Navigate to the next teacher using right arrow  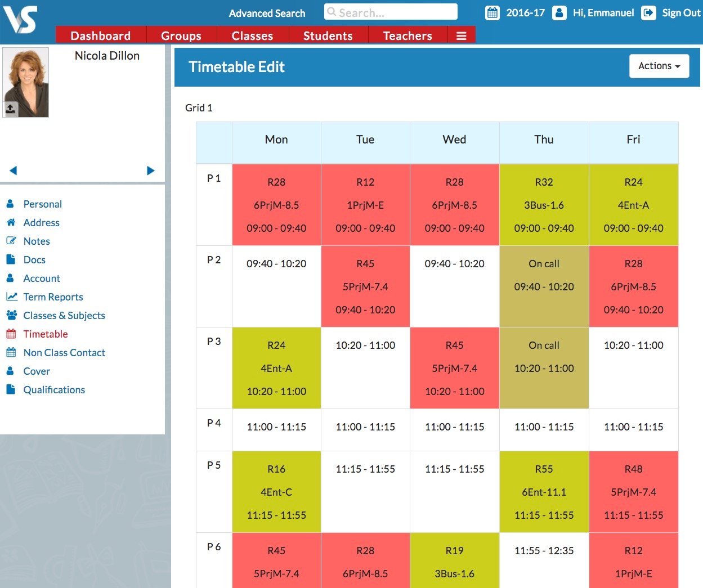[151, 170]
